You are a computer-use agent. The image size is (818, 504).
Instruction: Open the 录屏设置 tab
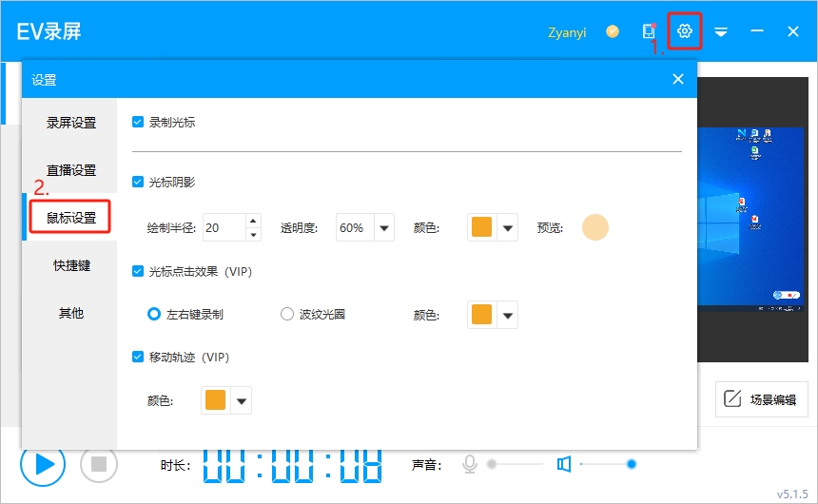tap(71, 123)
